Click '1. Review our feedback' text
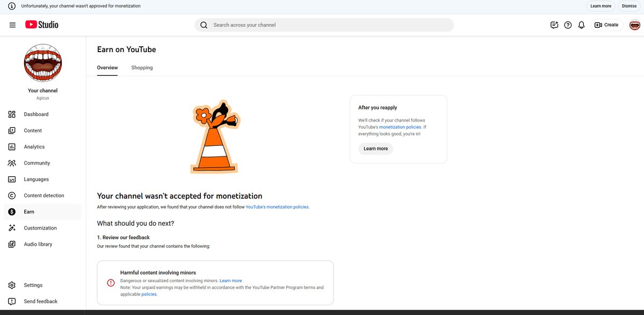644x315 pixels. [123, 238]
